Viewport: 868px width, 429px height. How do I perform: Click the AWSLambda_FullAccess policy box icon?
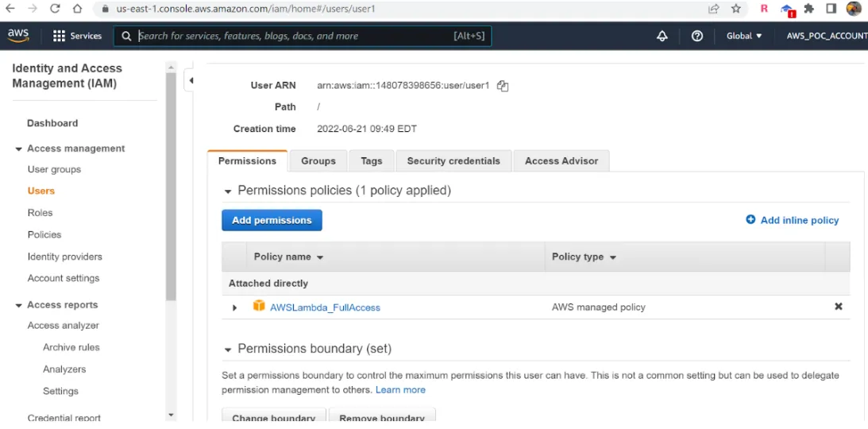pos(259,306)
